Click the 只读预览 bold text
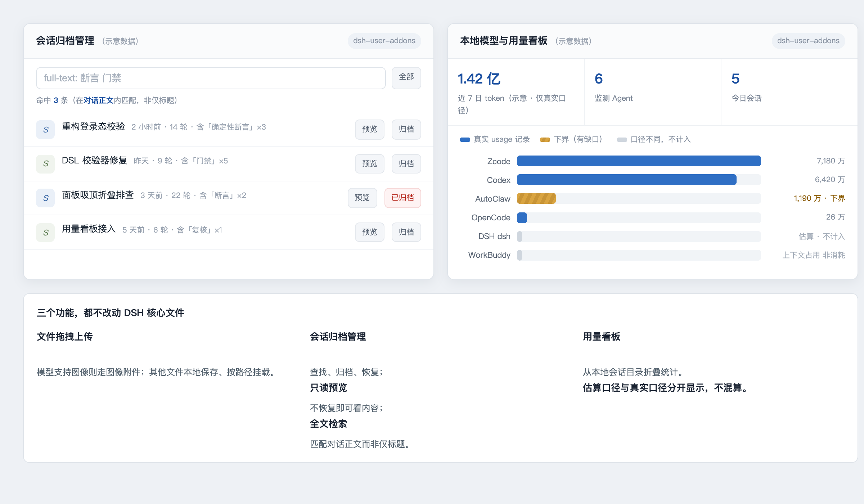The width and height of the screenshot is (864, 504). pos(328,388)
